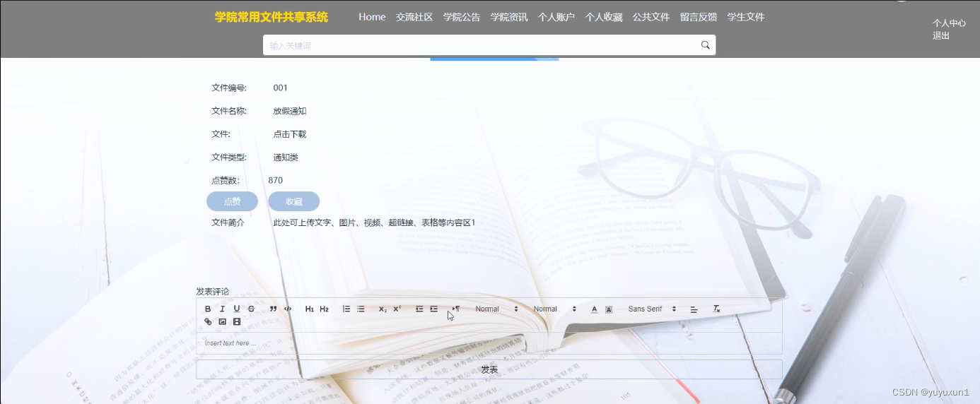
Task: Apply Heading 1 style
Action: click(x=310, y=309)
